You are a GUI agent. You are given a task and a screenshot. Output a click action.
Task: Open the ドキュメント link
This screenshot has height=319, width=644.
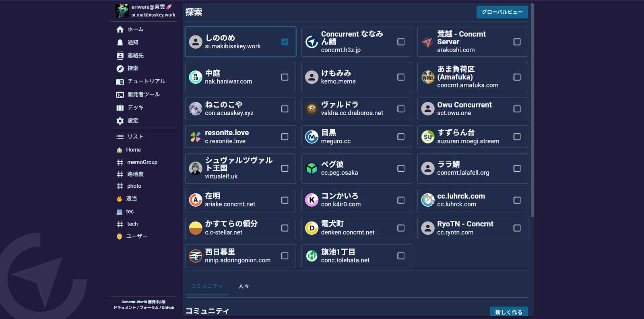(124, 308)
